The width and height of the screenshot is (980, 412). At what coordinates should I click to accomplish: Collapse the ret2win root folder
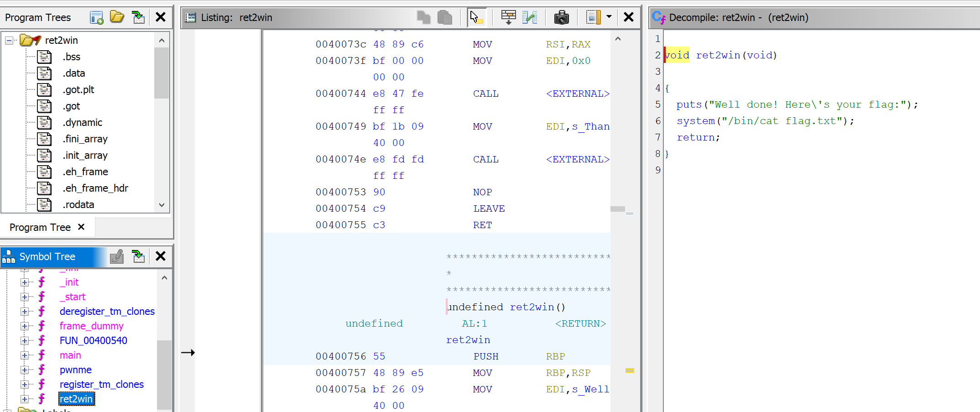(9, 41)
